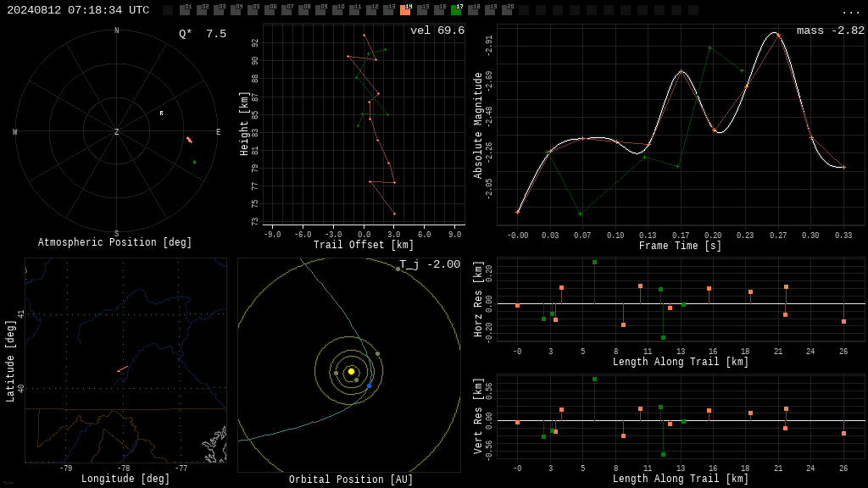Select the orange station 14 box

pyautogui.click(x=406, y=9)
